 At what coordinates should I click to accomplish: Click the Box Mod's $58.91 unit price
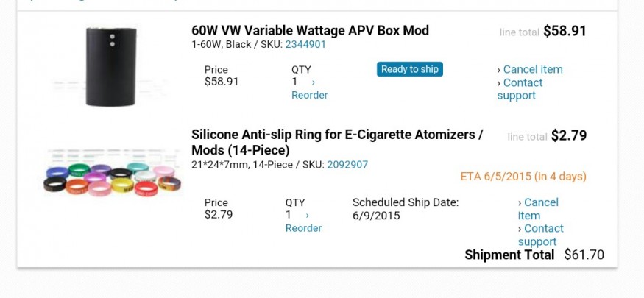[x=222, y=82]
